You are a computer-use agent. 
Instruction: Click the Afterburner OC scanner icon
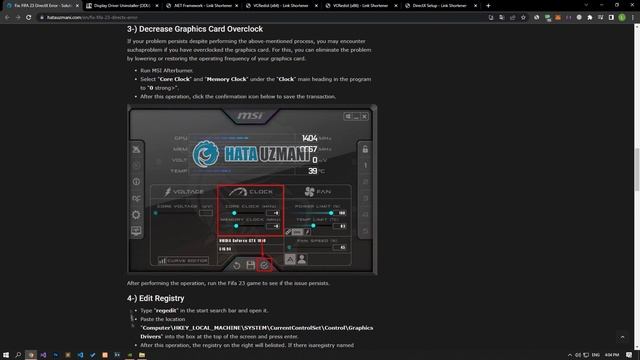pos(136,198)
